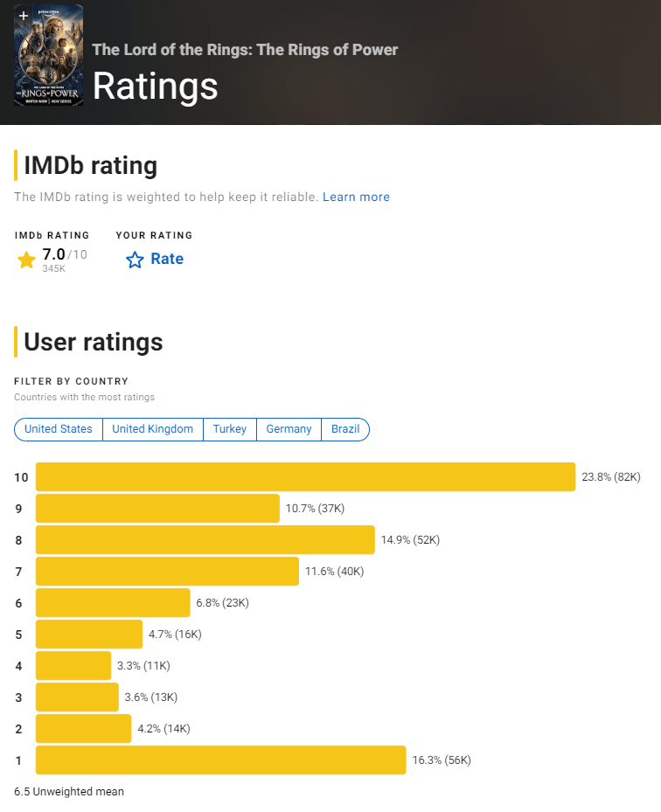The image size is (661, 812).
Task: Click the 7.0 IMDb rating score
Action: pyautogui.click(x=54, y=254)
